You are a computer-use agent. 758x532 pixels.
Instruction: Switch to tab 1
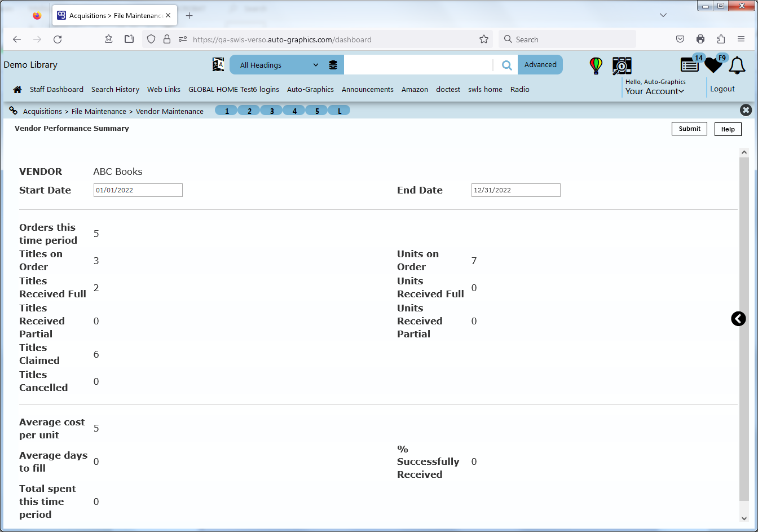tap(227, 111)
